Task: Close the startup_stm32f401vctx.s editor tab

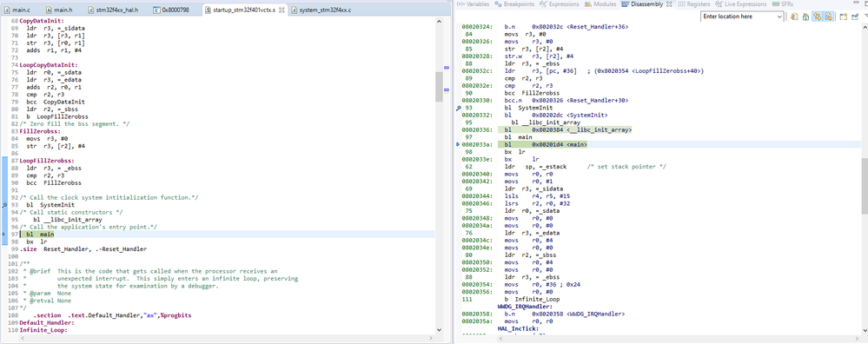Action: coord(282,10)
